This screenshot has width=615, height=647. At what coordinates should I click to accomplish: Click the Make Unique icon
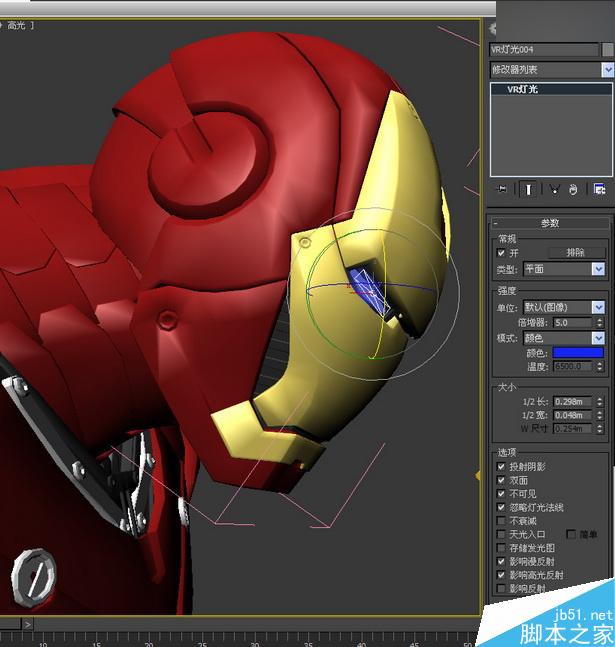pyautogui.click(x=554, y=189)
